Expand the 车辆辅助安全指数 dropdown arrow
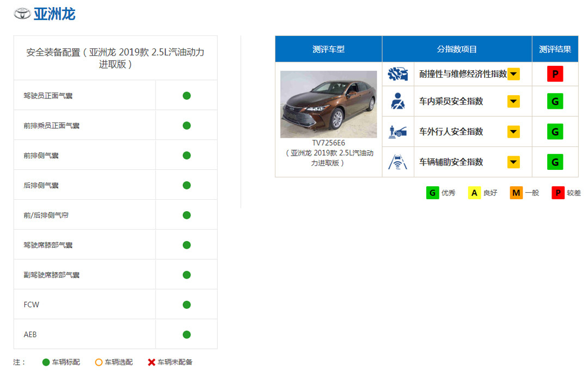This screenshot has width=588, height=381. tap(513, 162)
